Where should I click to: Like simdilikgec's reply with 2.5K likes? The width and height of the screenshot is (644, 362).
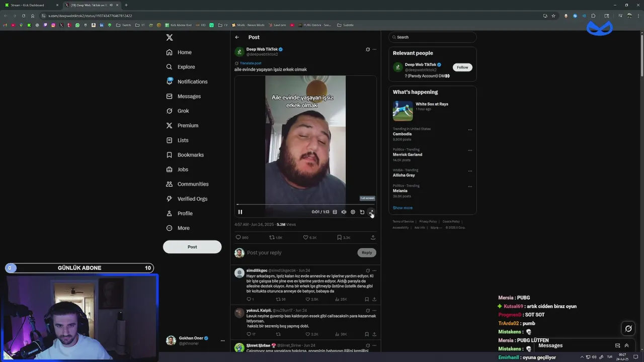click(312, 299)
